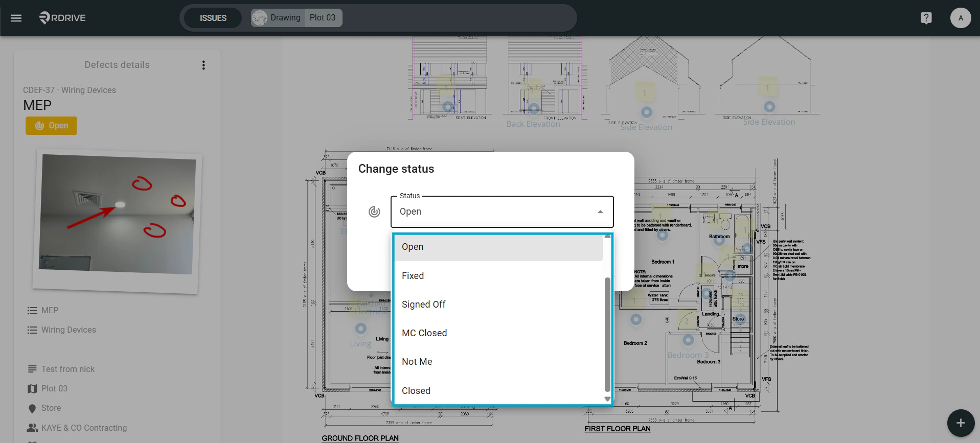Image resolution: width=980 pixels, height=443 pixels.
Task: Click the Plot 03 detail row text
Action: pyautogui.click(x=54, y=389)
